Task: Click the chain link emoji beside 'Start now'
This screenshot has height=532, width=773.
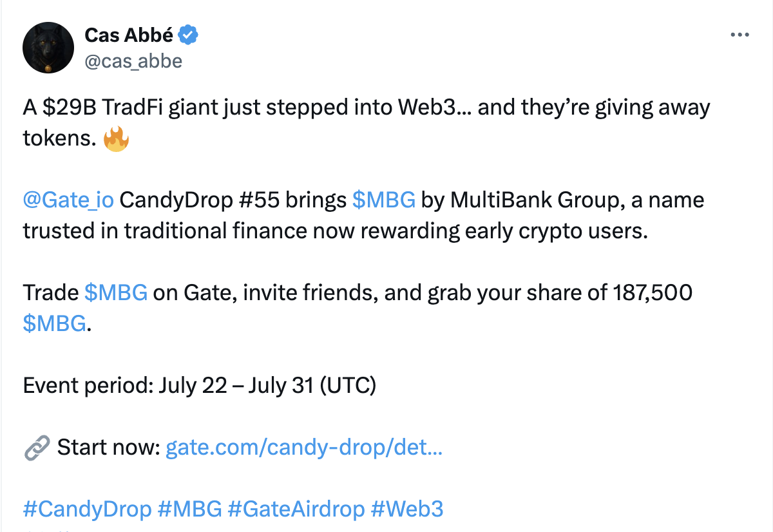Action: 36,447
